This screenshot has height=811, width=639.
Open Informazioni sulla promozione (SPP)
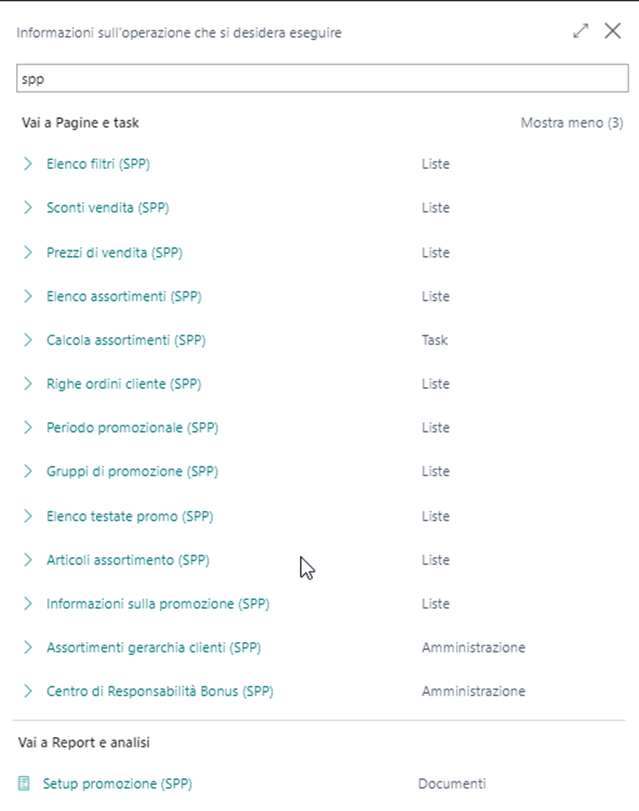tap(157, 604)
